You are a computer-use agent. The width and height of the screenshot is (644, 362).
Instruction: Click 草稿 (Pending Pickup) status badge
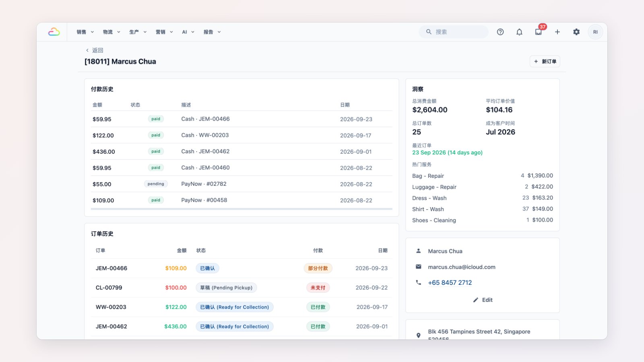[x=226, y=288]
